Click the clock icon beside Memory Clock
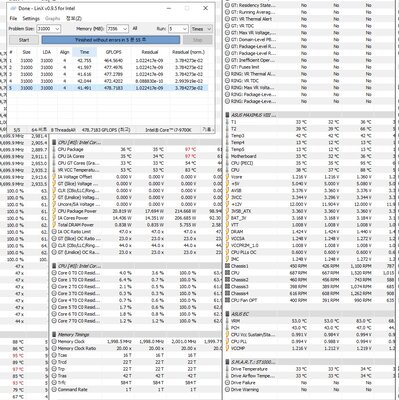Image resolution: width=399 pixels, height=400 pixels. pos(54,341)
